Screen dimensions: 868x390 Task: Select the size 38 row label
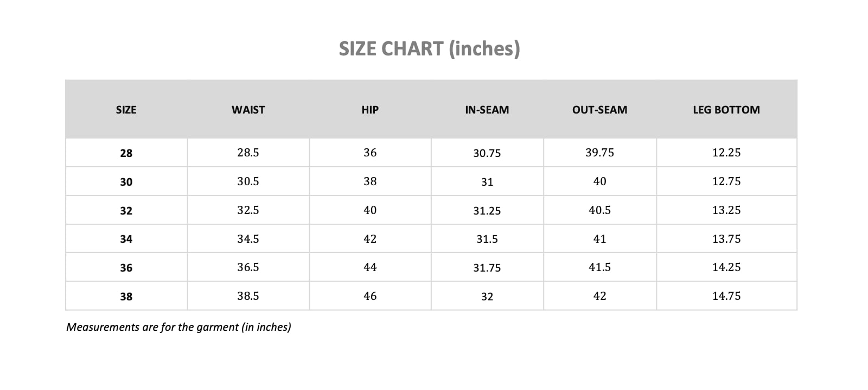click(126, 297)
